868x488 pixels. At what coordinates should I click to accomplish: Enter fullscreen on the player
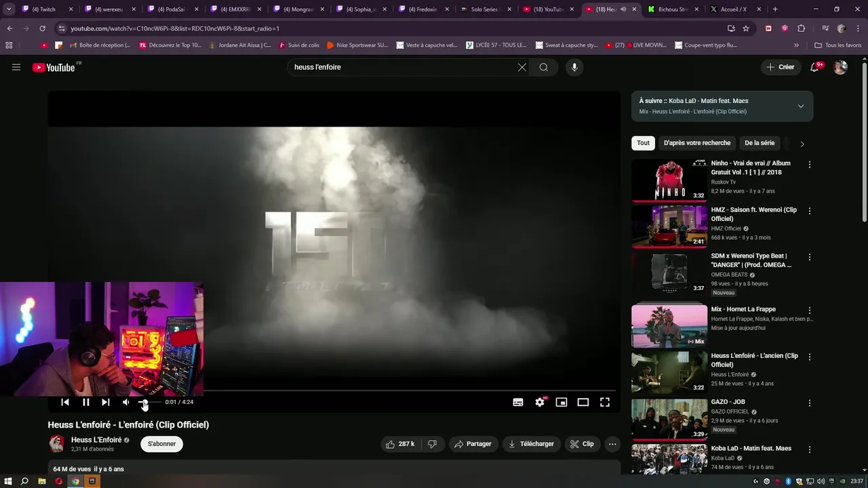(x=605, y=402)
